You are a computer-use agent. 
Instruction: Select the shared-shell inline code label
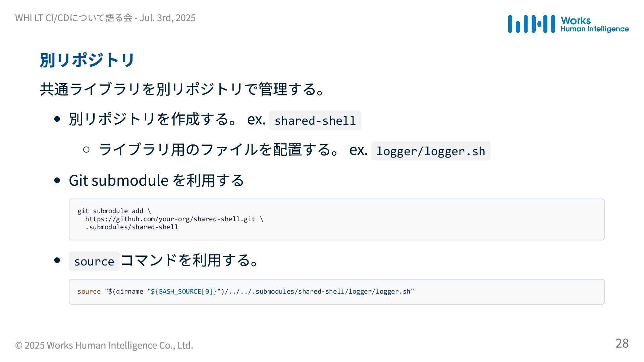pyautogui.click(x=315, y=120)
